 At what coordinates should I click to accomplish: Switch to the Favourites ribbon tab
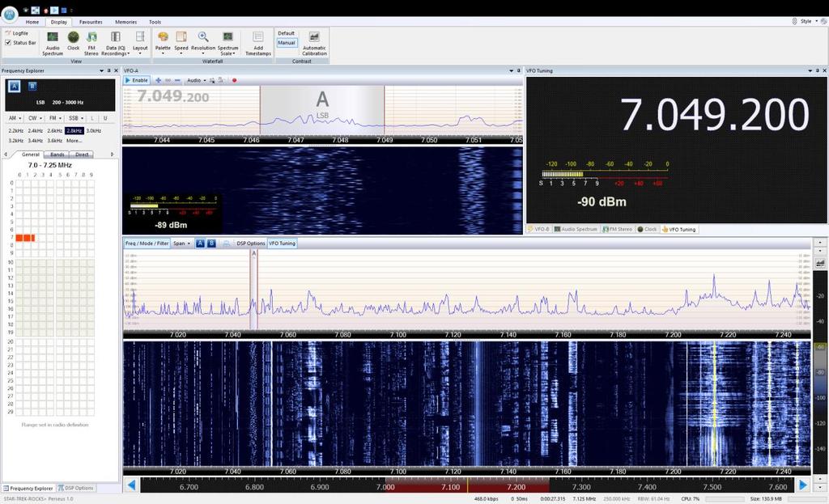tap(91, 22)
